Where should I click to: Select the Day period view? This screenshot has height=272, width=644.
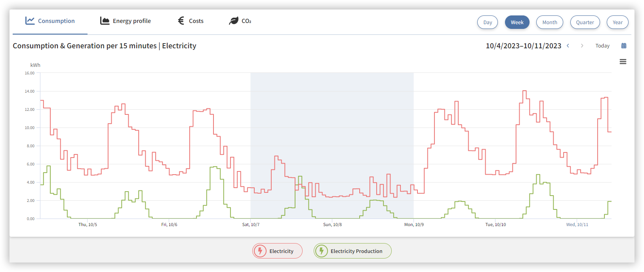click(x=488, y=22)
